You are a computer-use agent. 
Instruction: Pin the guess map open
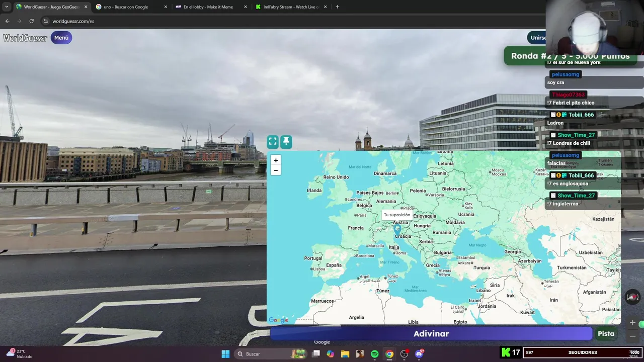(x=286, y=142)
